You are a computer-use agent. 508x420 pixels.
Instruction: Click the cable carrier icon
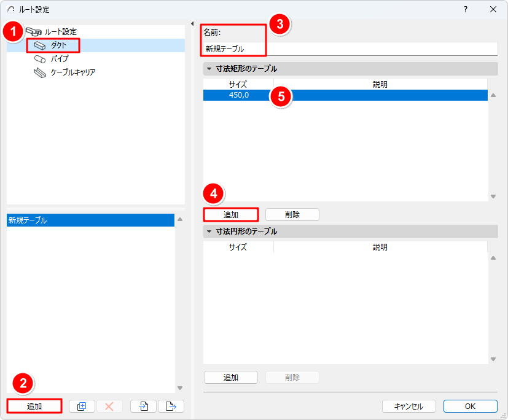40,73
